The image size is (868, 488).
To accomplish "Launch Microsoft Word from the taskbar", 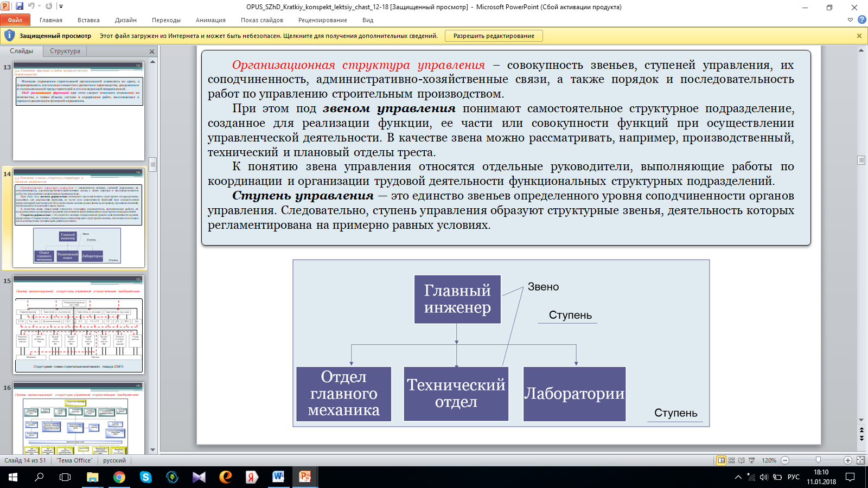I will [x=278, y=477].
